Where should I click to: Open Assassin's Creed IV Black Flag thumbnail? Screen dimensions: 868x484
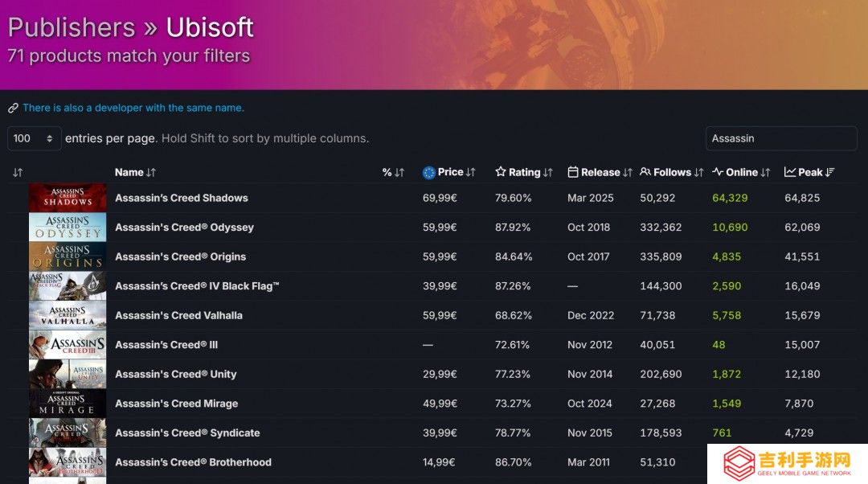(x=68, y=285)
